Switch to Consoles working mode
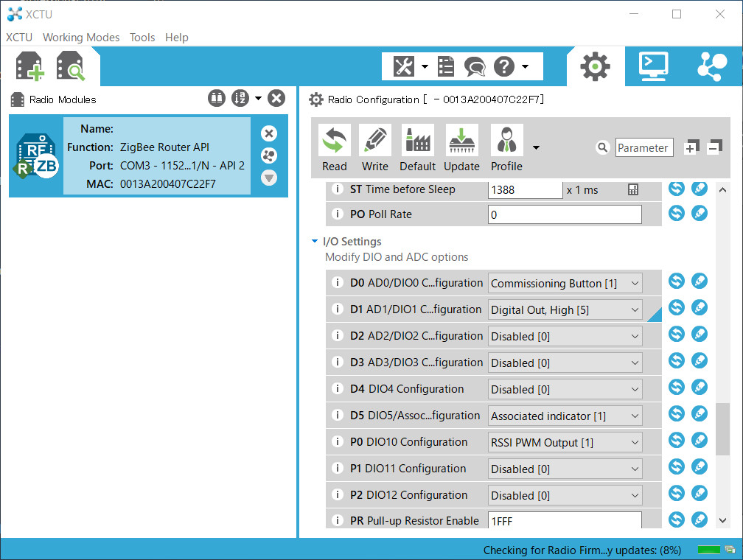The width and height of the screenshot is (743, 560). pyautogui.click(x=653, y=66)
